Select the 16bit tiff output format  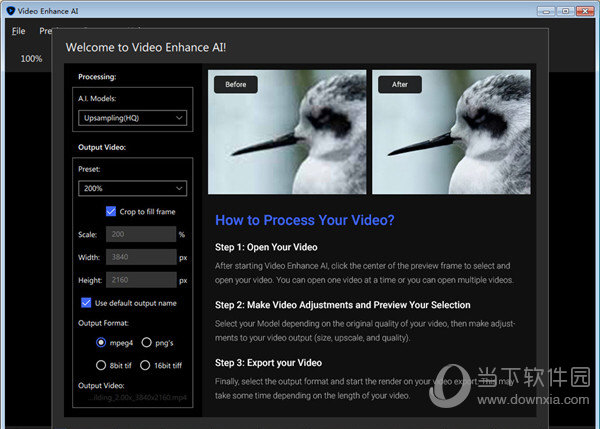tap(145, 365)
